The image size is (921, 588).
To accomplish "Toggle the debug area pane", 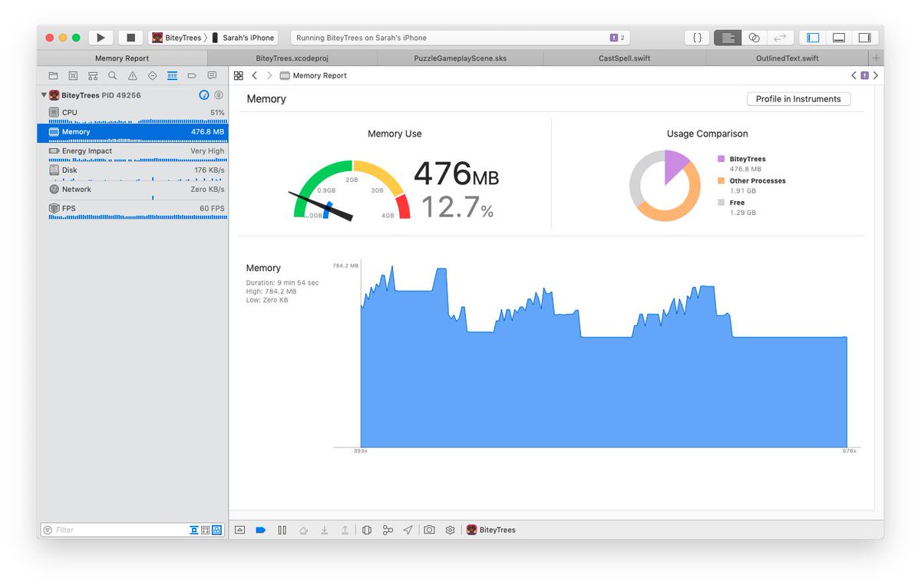I will click(x=839, y=38).
